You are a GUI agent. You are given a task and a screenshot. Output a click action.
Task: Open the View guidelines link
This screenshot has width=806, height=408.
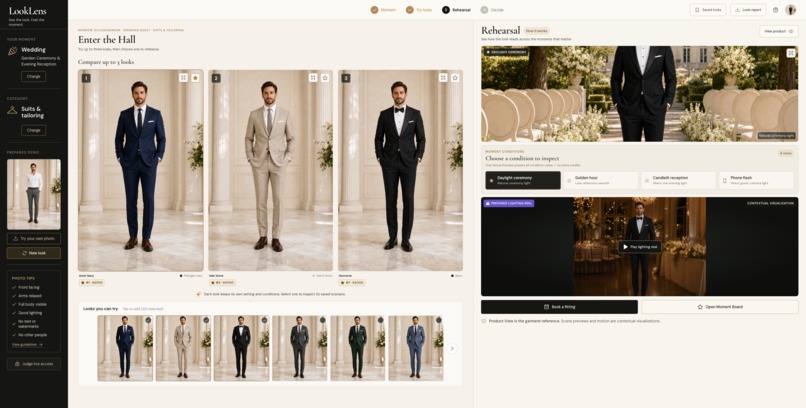[x=27, y=344]
